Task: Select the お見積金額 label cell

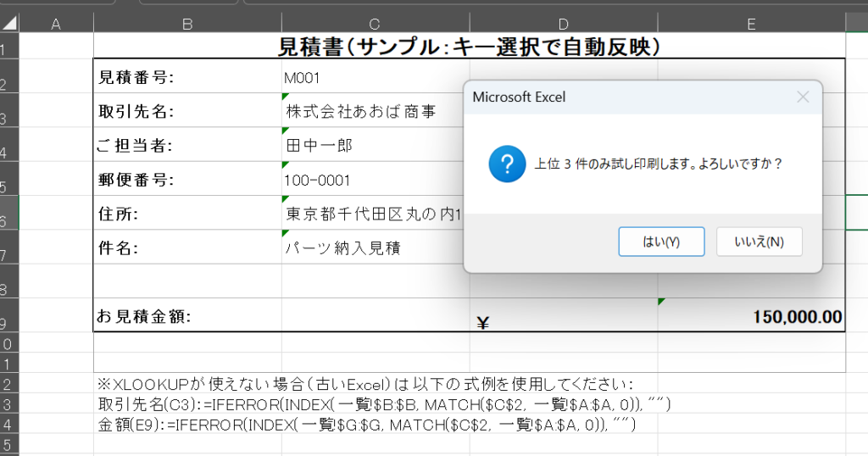Action: [187, 317]
